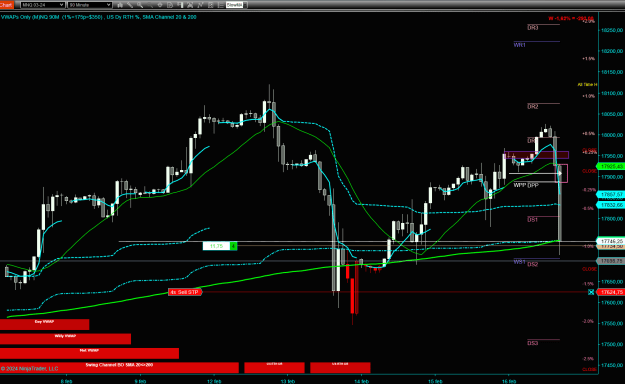Click the 17800,00 price axis label
625x384 pixels.
612,219
